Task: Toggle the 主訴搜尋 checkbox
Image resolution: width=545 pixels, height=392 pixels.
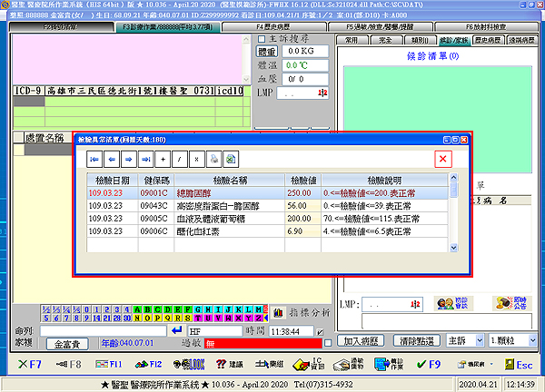Action: pyautogui.click(x=262, y=40)
